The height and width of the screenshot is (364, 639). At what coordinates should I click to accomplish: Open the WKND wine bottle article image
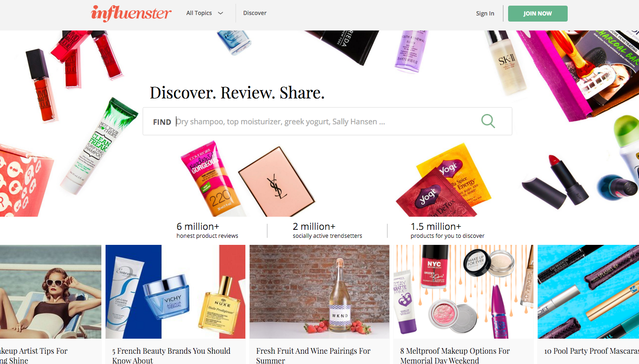point(319,292)
